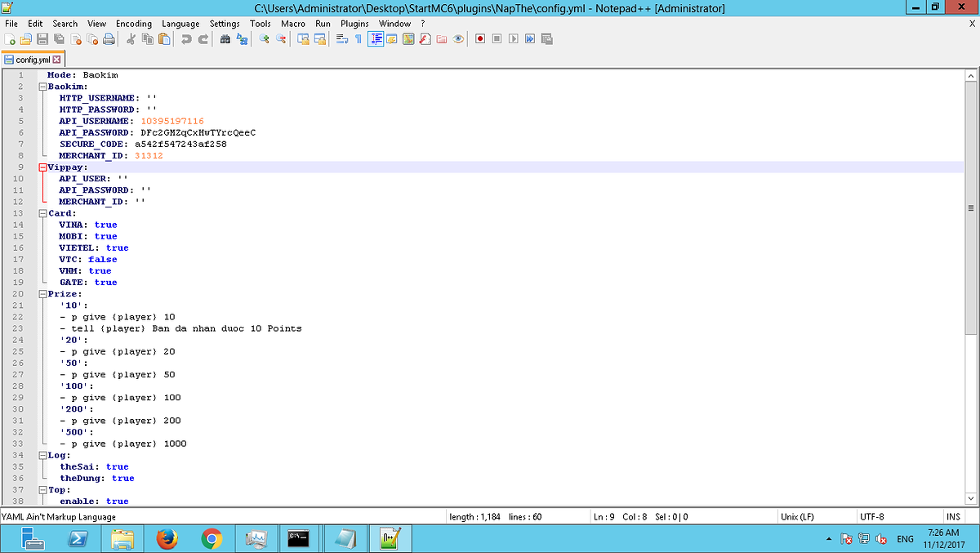Screen dimensions: 980x553
Task: Toggle synchronize vertical scrolling icon
Action: click(303, 38)
